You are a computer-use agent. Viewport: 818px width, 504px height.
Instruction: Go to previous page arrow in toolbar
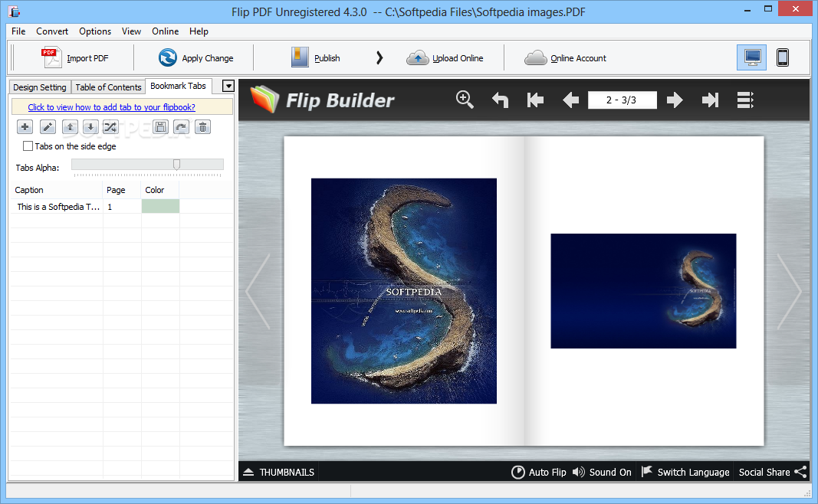point(570,100)
